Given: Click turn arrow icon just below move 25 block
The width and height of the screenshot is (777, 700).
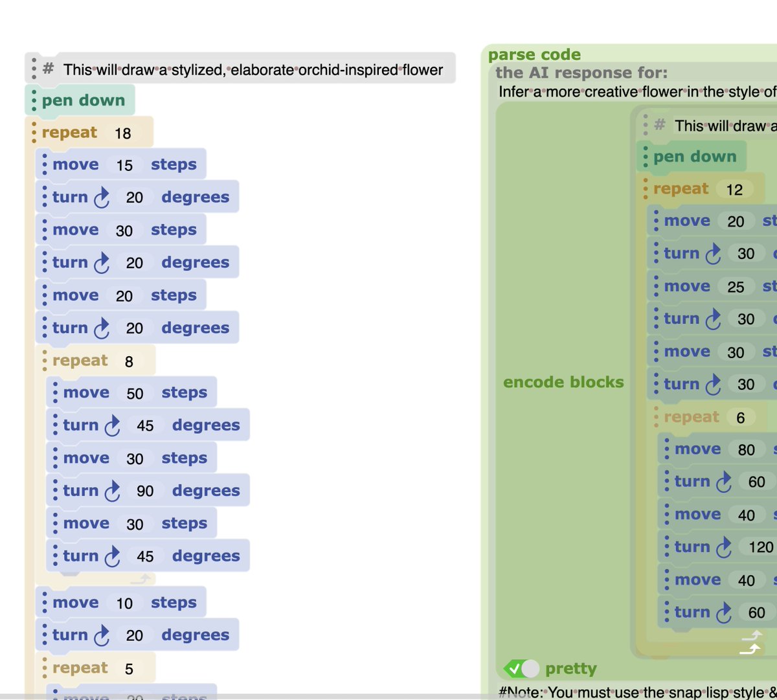Looking at the screenshot, I should 713,319.
